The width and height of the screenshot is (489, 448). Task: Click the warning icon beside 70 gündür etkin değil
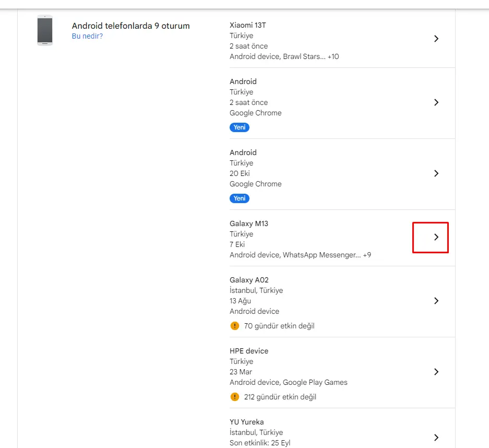tap(234, 326)
